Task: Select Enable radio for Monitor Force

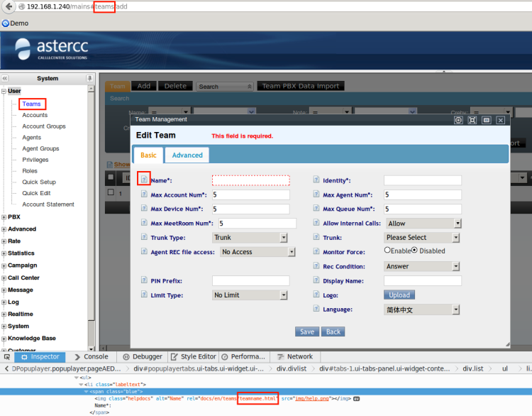Action: tap(387, 251)
